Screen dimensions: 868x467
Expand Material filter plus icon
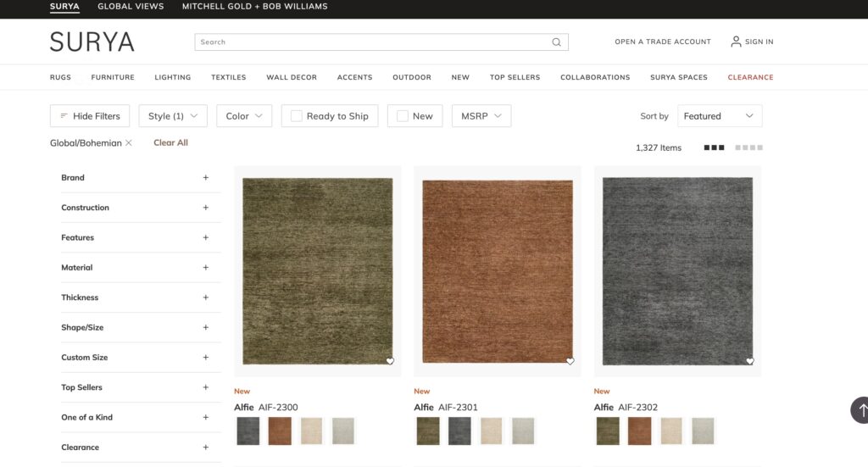click(205, 267)
